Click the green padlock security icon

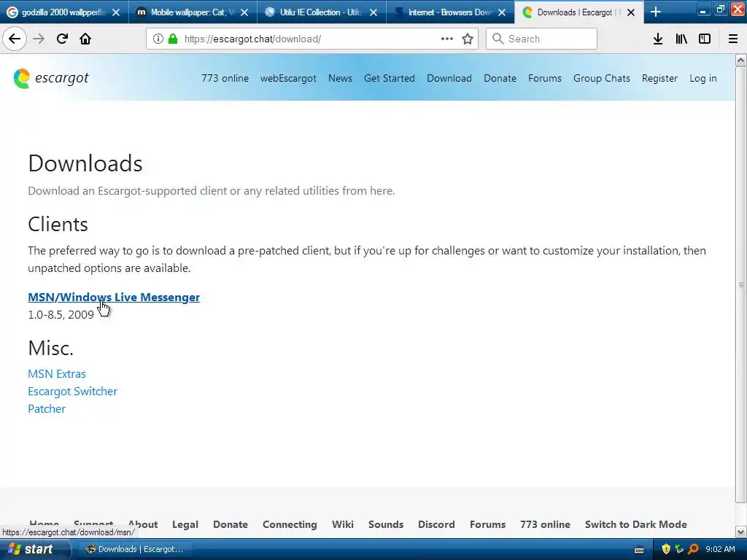tap(173, 39)
